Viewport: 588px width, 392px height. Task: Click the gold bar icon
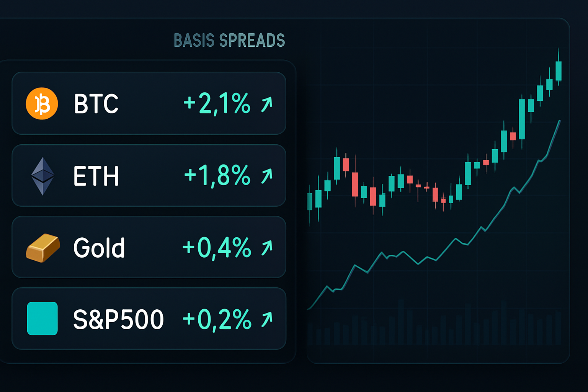pos(43,248)
